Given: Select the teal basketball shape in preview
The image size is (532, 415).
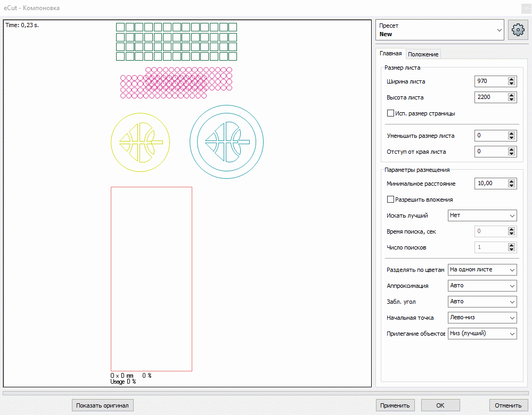Looking at the screenshot, I should 227,142.
